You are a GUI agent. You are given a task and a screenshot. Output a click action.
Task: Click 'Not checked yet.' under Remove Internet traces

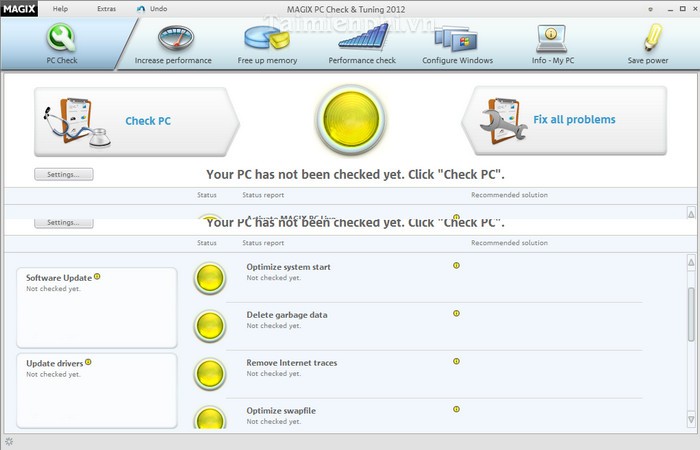pos(274,374)
